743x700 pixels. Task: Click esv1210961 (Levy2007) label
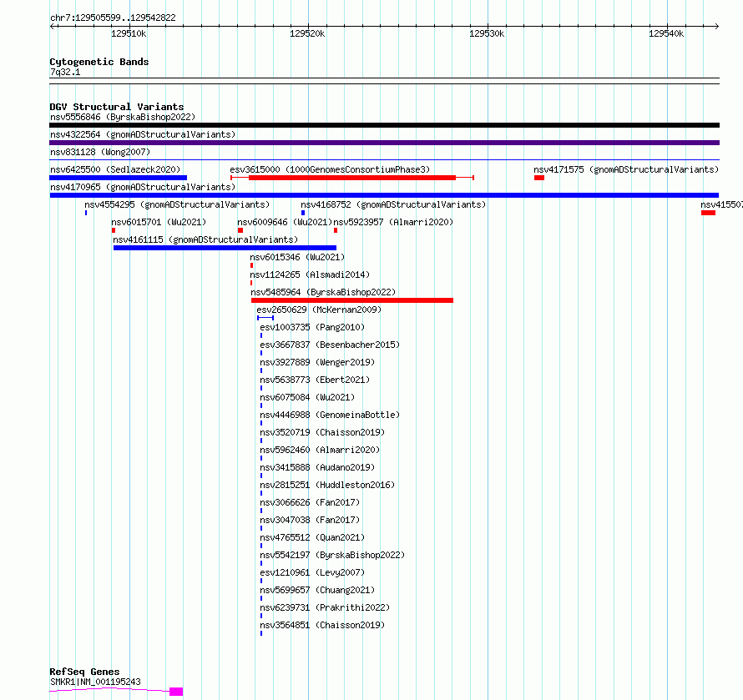pos(312,572)
